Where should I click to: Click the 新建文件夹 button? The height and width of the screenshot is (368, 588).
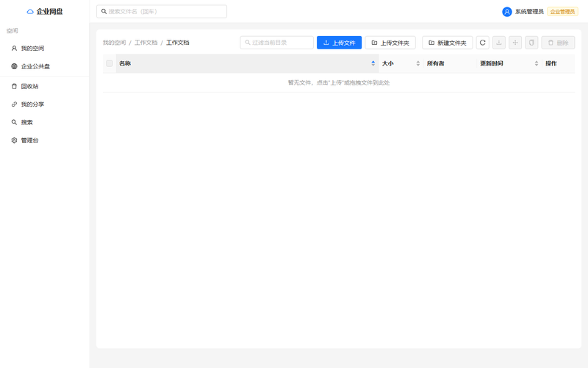[448, 43]
